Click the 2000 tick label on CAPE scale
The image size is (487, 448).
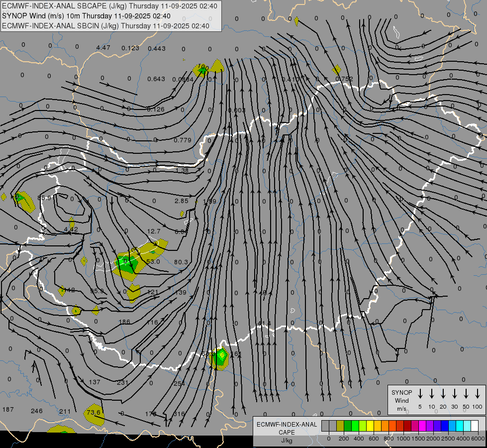[433, 439]
